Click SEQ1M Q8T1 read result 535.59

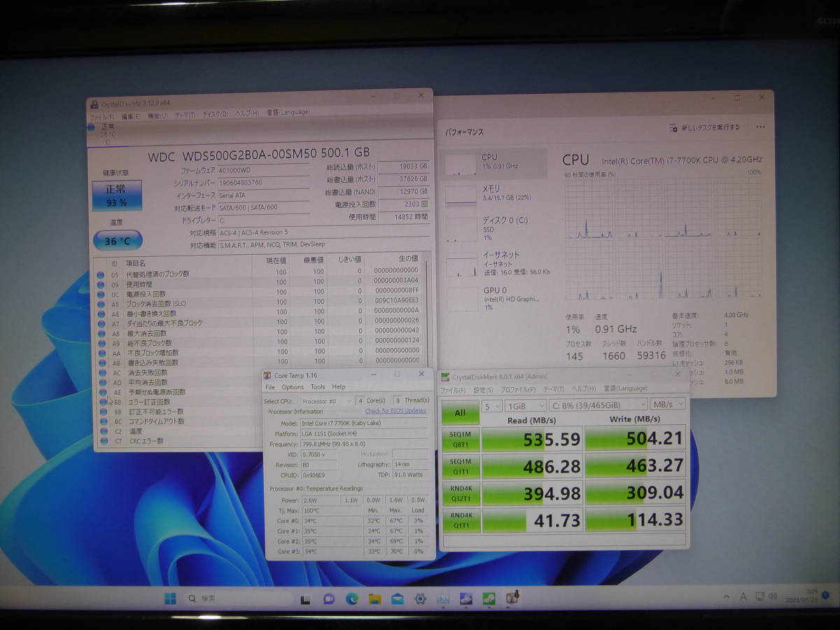[x=531, y=439]
